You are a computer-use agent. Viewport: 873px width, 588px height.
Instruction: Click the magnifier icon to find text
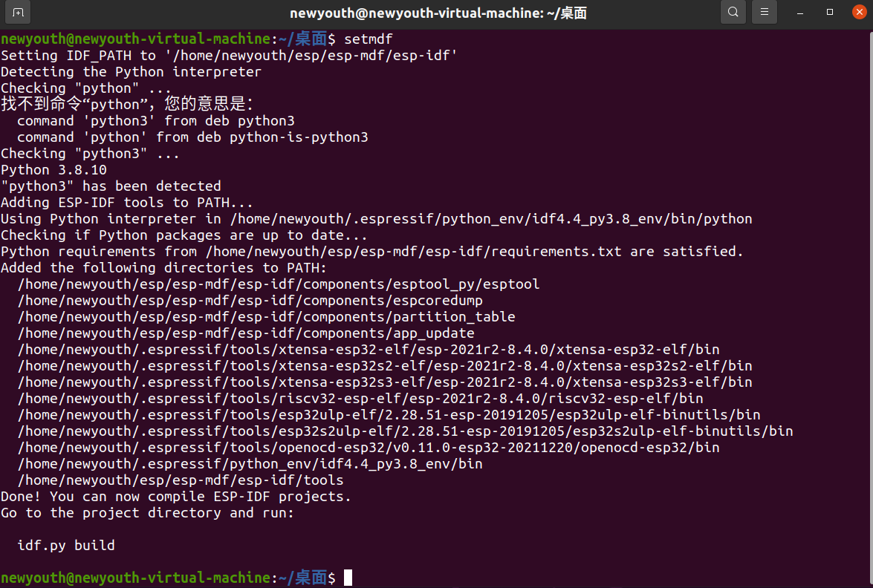coord(733,12)
